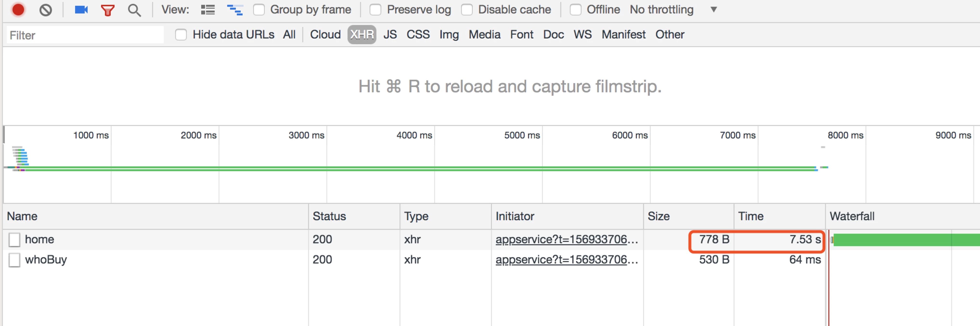980x326 pixels.
Task: Check Hide data URLs box
Action: pos(181,35)
